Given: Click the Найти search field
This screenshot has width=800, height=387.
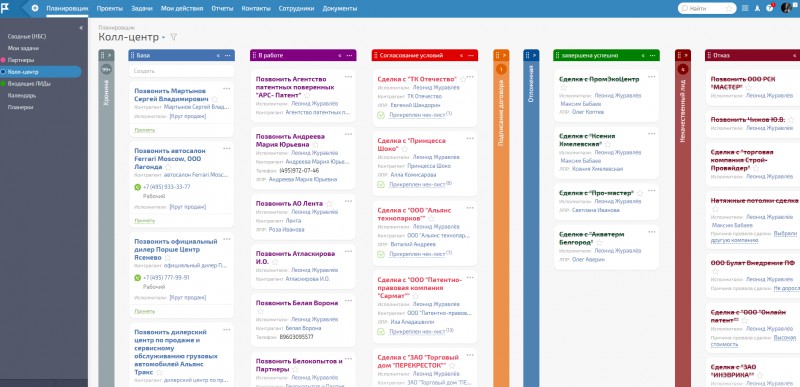Looking at the screenshot, I should click(707, 8).
